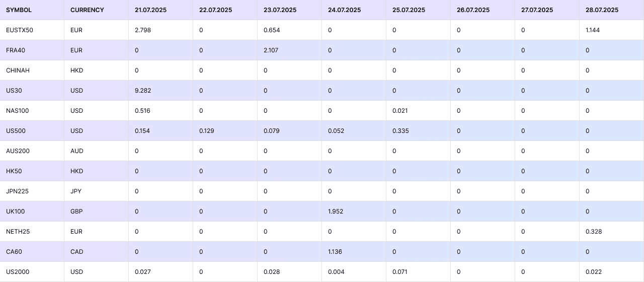The height and width of the screenshot is (282, 644).
Task: Select US2000 value 0.028
Action: (290, 272)
